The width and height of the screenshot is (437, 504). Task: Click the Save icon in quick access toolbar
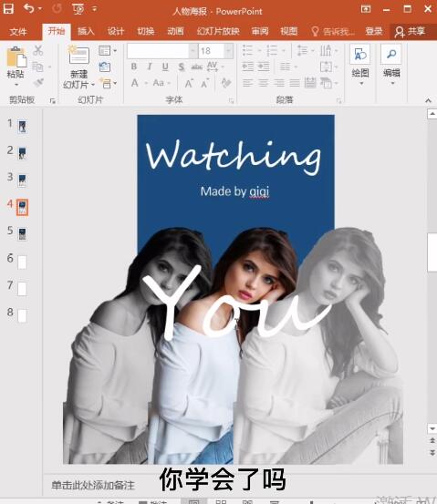coord(8,9)
